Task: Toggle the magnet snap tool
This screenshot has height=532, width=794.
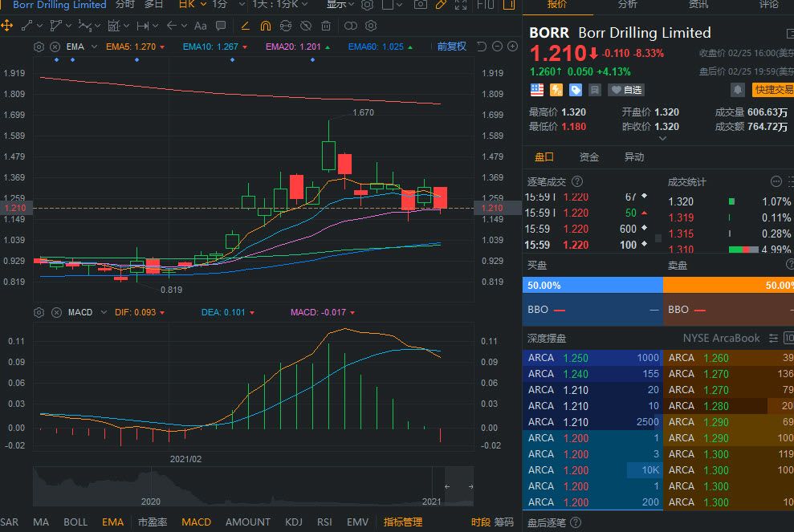Action: 266,26
